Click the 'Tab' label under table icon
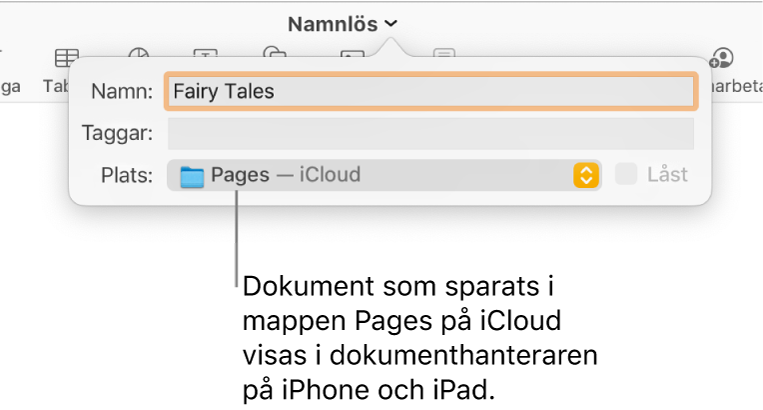763x410 pixels. pos(56,86)
